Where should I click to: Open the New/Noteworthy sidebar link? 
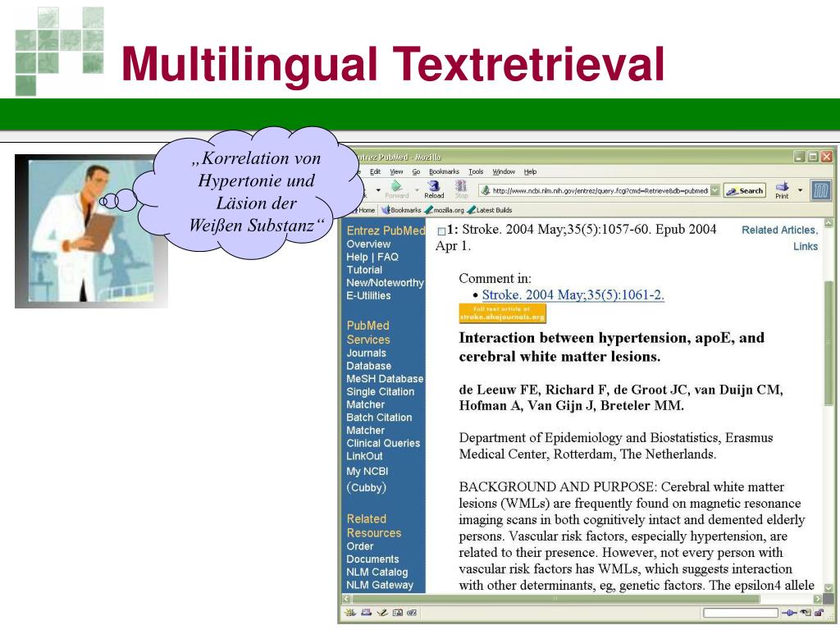385,282
